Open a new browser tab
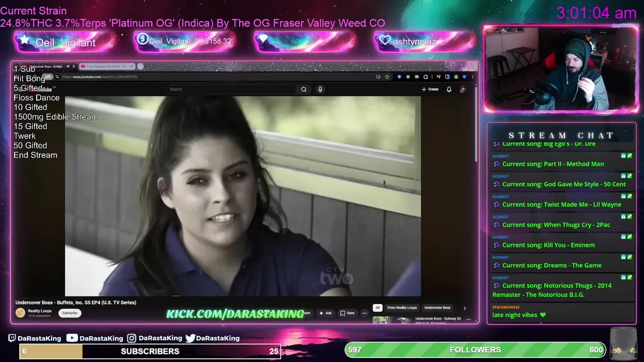Image resolution: width=644 pixels, height=362 pixels. point(140,66)
